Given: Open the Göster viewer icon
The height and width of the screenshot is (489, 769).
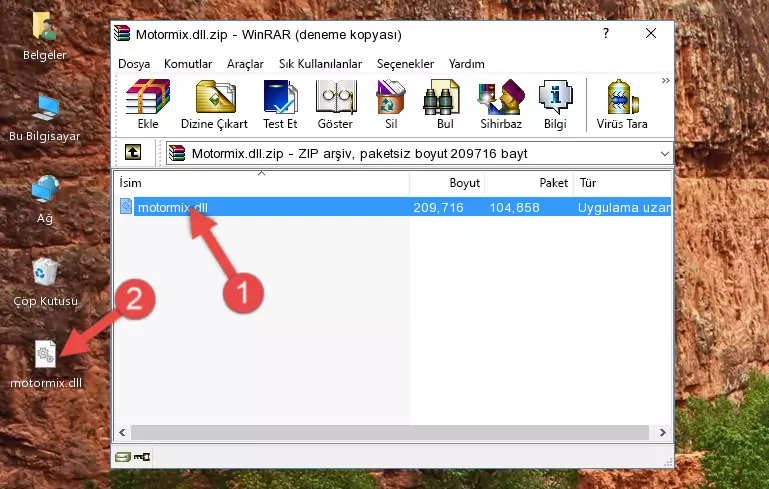Looking at the screenshot, I should (x=335, y=104).
